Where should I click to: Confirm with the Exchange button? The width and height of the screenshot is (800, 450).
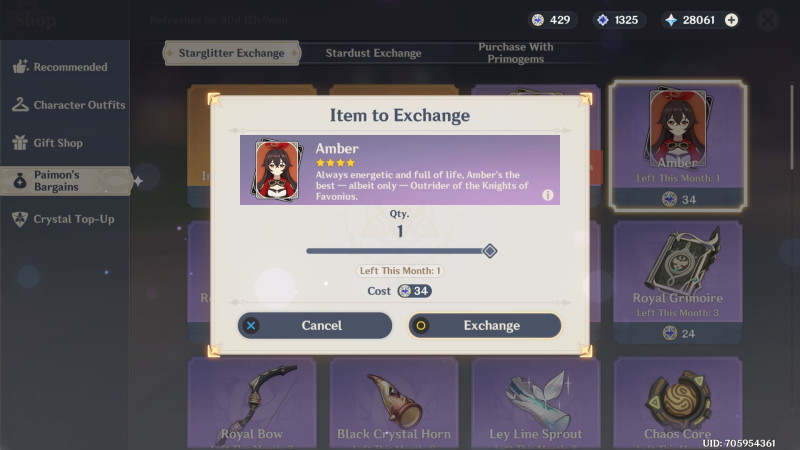(x=485, y=326)
